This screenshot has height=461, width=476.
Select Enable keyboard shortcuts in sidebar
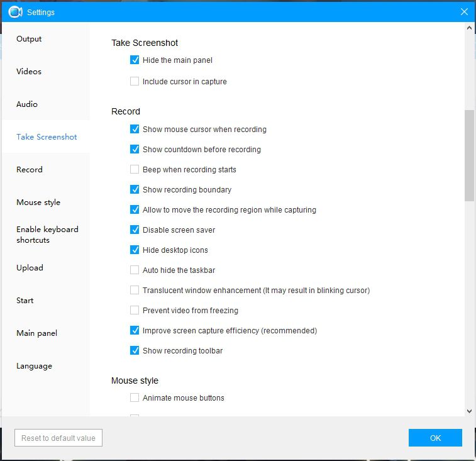click(x=47, y=235)
